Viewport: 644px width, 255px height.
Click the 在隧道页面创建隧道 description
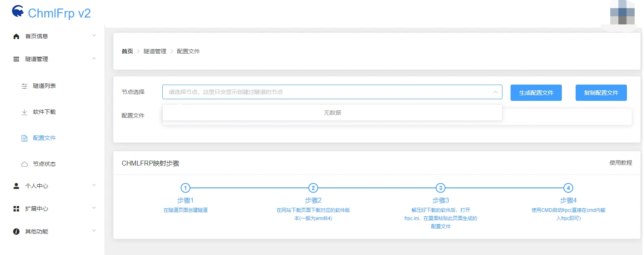coord(186,210)
